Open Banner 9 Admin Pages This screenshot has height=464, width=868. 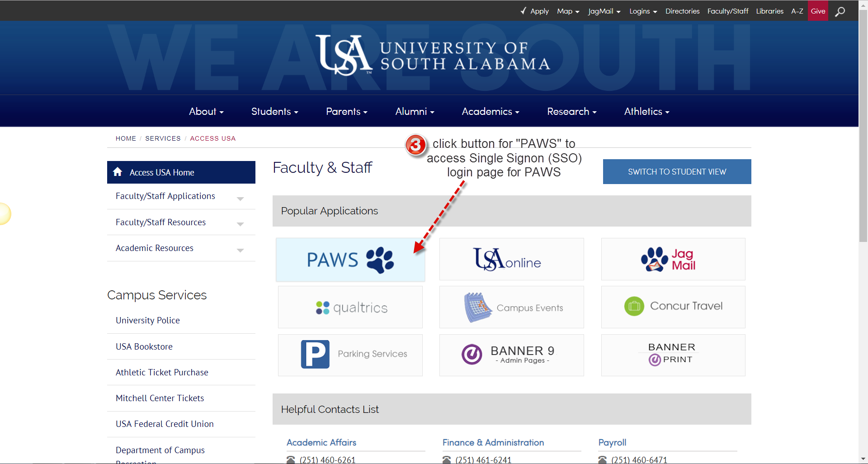(x=511, y=355)
